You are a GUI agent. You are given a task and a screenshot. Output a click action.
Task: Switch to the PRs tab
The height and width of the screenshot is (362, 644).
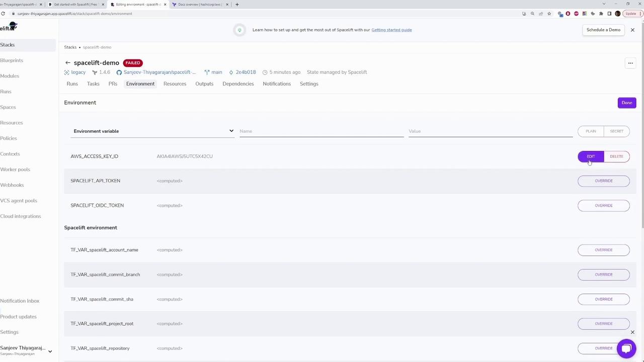[x=113, y=84]
